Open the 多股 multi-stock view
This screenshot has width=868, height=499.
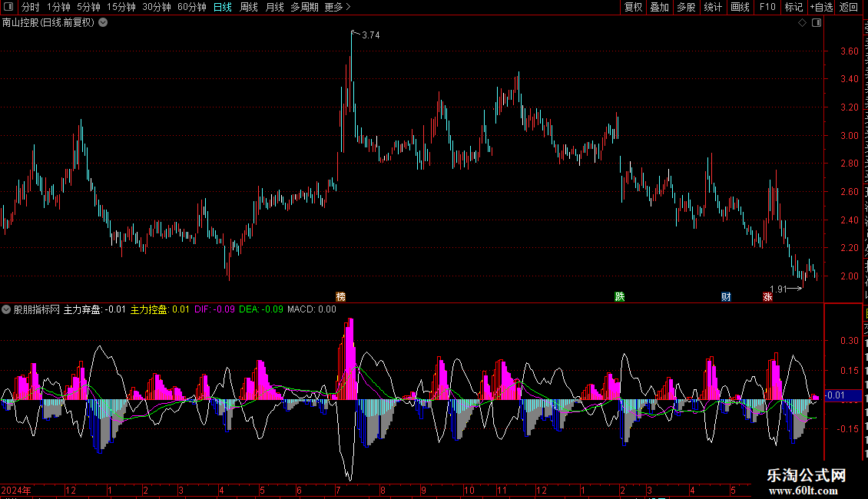[x=687, y=7]
